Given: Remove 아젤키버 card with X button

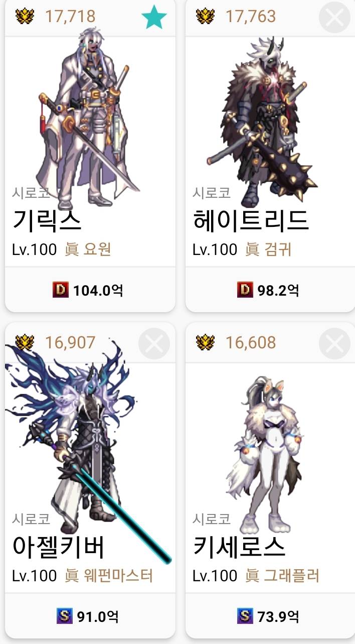Looking at the screenshot, I should [x=154, y=343].
